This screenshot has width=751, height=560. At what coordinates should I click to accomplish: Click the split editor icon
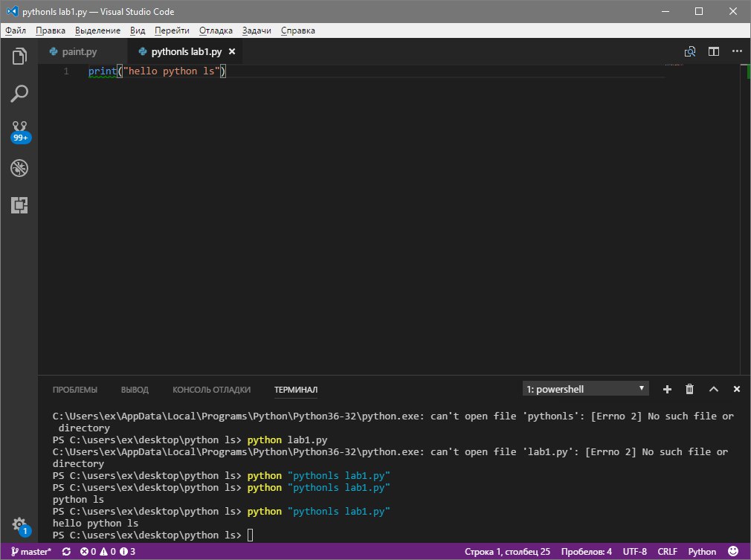click(x=713, y=52)
